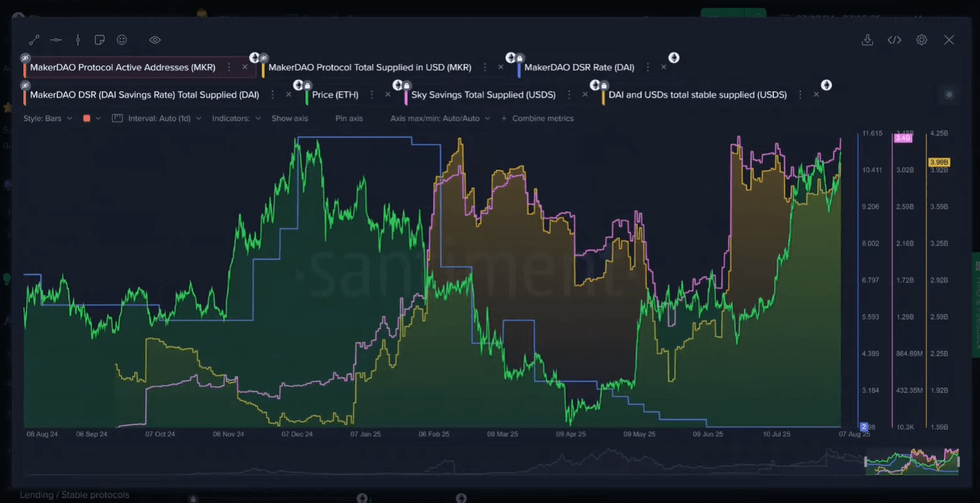The width and height of the screenshot is (980, 503).
Task: Click the download chart icon
Action: coord(867,40)
